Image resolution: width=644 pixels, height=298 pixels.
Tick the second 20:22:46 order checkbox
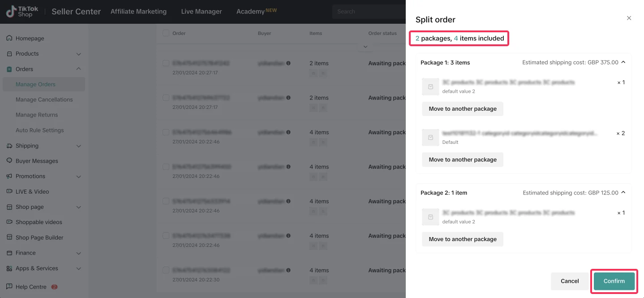(166, 167)
